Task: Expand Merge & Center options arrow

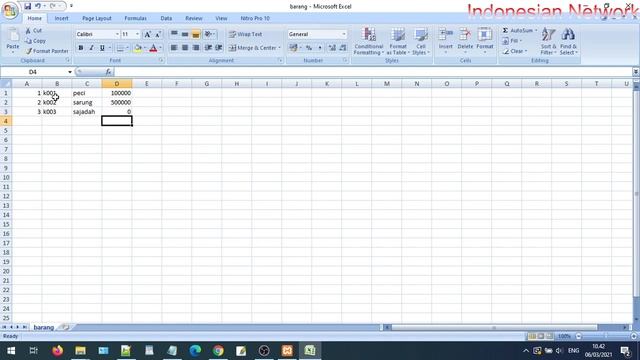Action: (280, 48)
